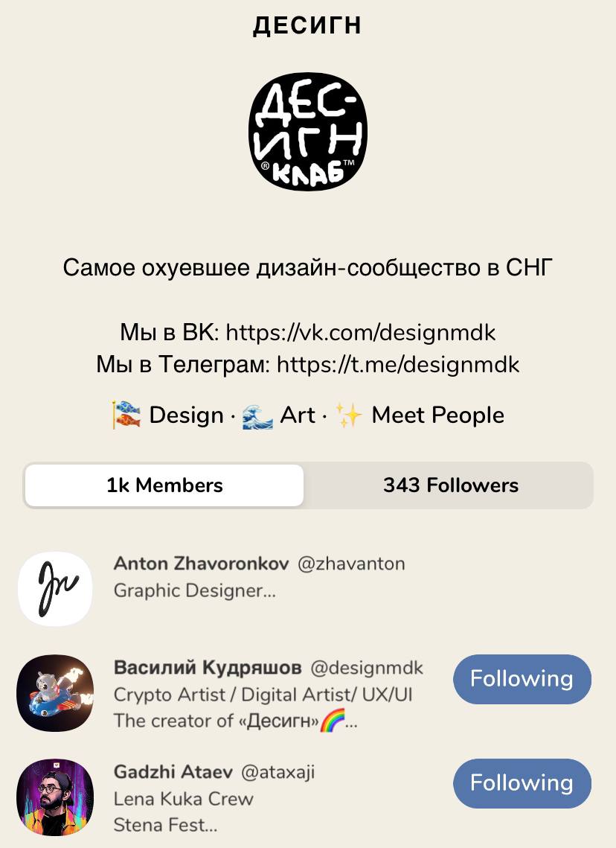Tap Gadzhi Ataev's avatar picture

coord(55,797)
